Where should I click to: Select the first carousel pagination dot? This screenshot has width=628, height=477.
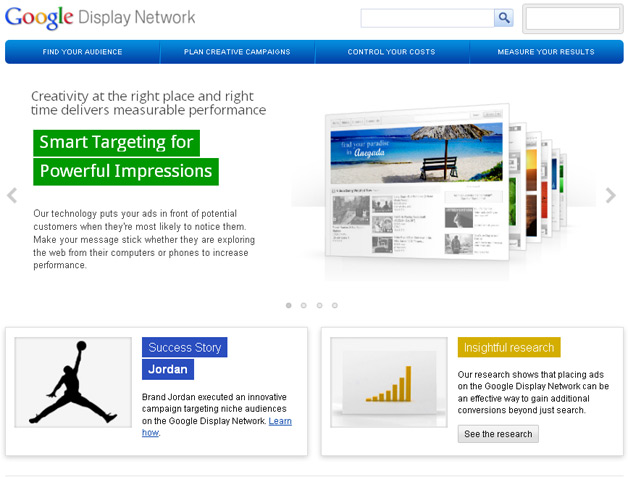(x=289, y=305)
